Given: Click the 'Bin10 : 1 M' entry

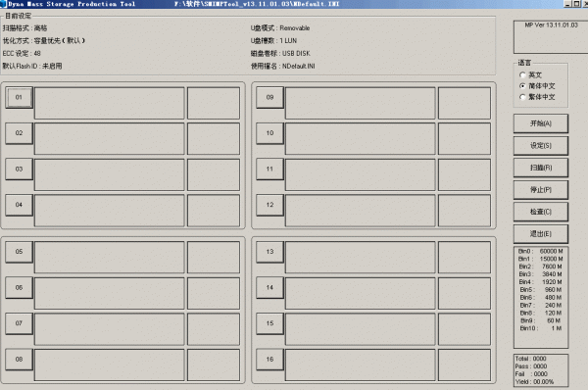Looking at the screenshot, I should (540, 328).
